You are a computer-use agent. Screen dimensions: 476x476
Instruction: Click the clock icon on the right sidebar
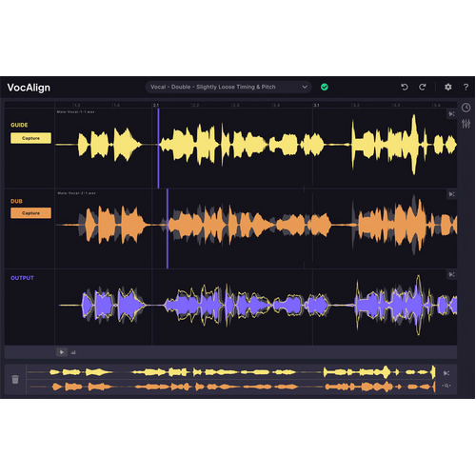tap(466, 108)
